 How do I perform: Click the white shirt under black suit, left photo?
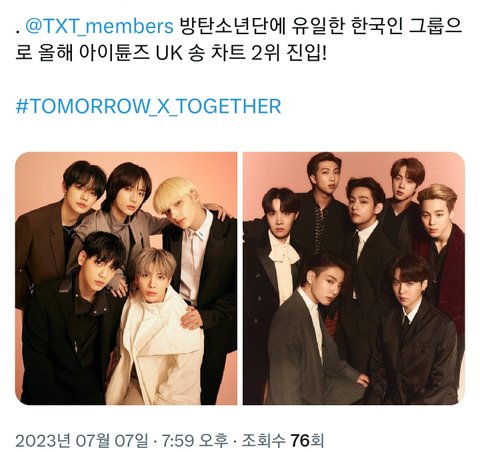[193, 257]
